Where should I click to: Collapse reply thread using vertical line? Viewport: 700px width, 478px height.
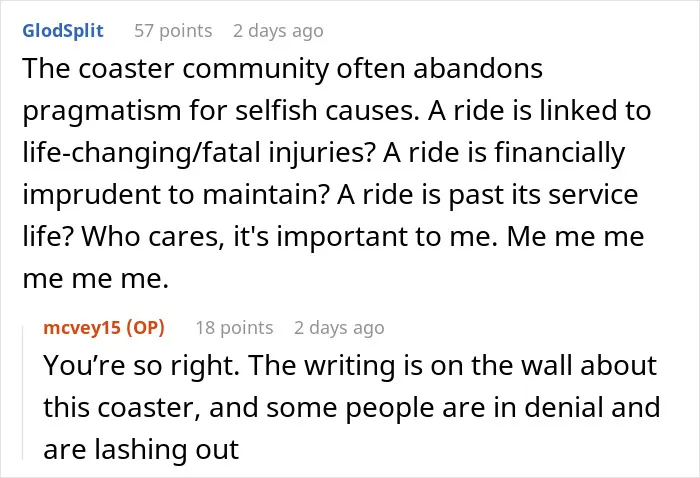tap(23, 393)
